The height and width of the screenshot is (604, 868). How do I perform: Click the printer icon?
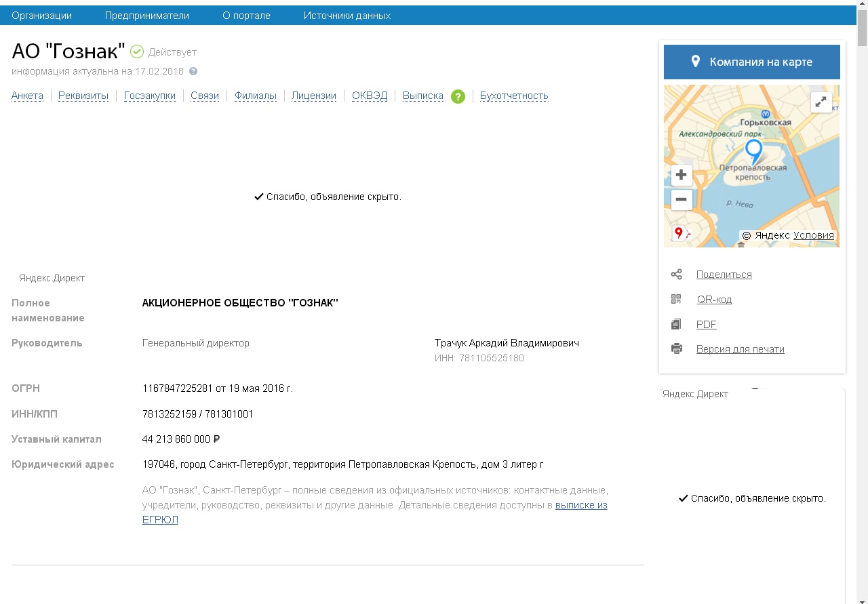[676, 349]
